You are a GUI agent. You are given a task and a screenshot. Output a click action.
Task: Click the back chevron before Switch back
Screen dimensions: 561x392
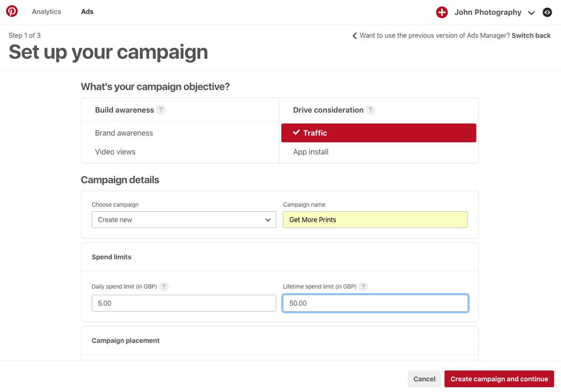(354, 35)
